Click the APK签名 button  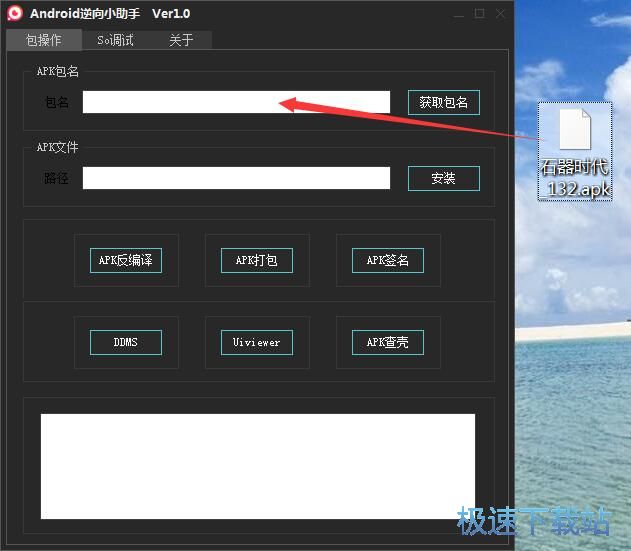[x=388, y=260]
